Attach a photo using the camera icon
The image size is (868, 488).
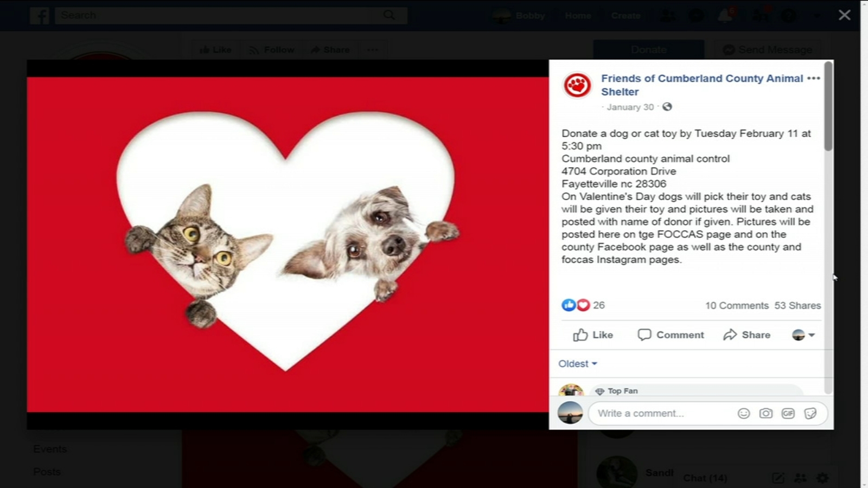pos(765,414)
